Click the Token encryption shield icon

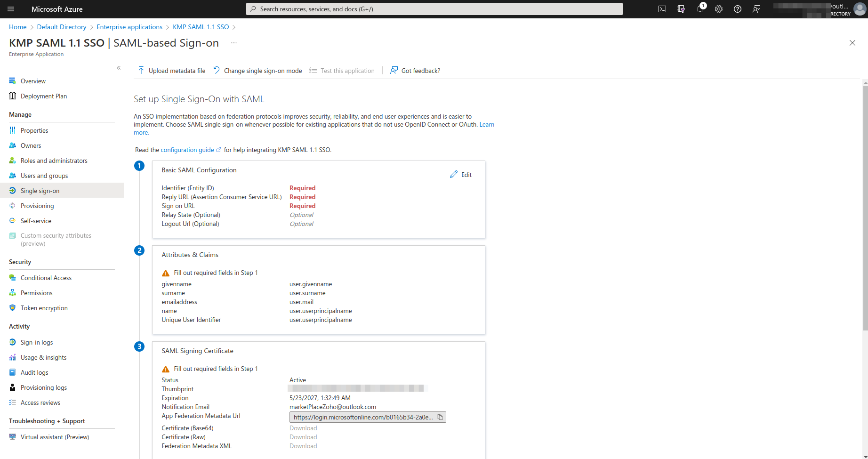coord(13,308)
